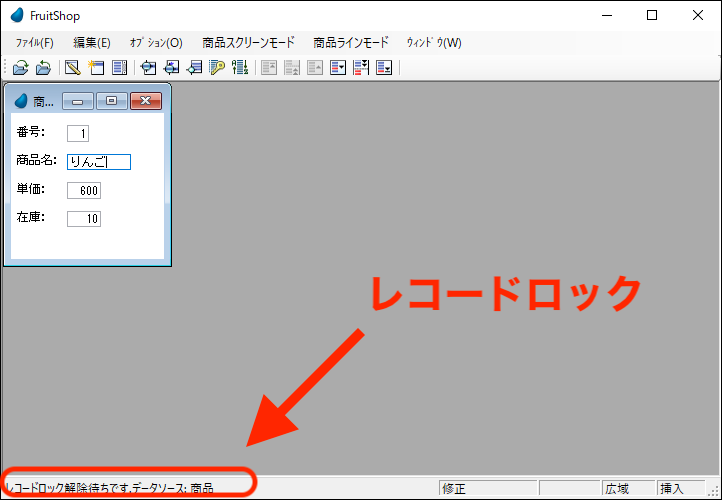Click the yellow key toolbar icon
This screenshot has width=722, height=500.
(217, 68)
